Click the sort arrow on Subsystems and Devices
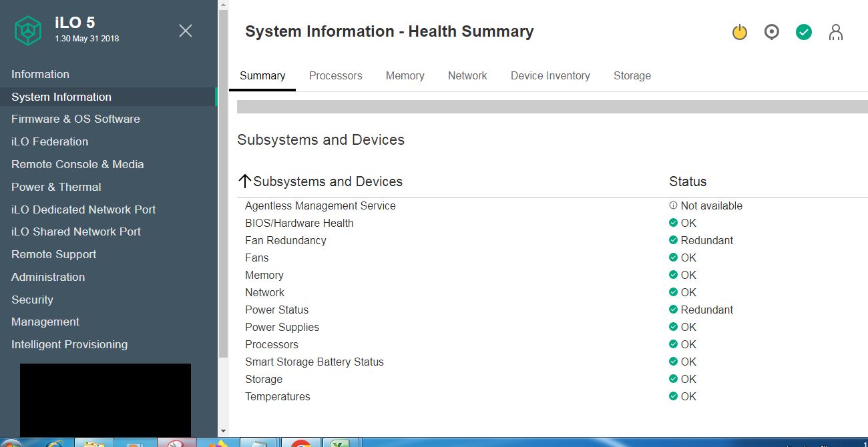 pos(244,180)
